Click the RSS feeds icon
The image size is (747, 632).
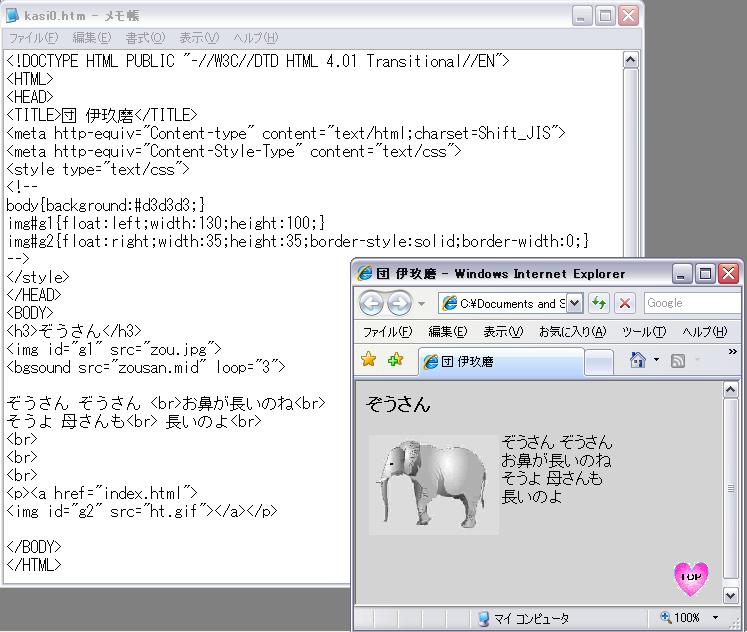tap(678, 361)
